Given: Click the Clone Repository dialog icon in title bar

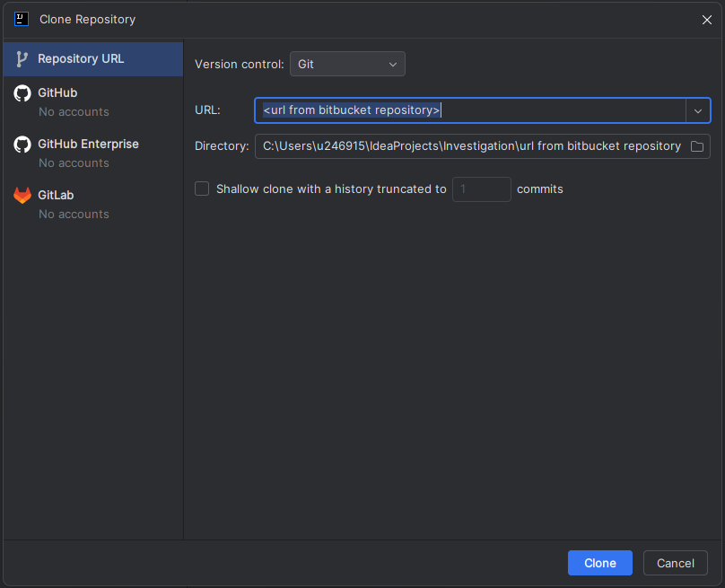Looking at the screenshot, I should point(21,19).
